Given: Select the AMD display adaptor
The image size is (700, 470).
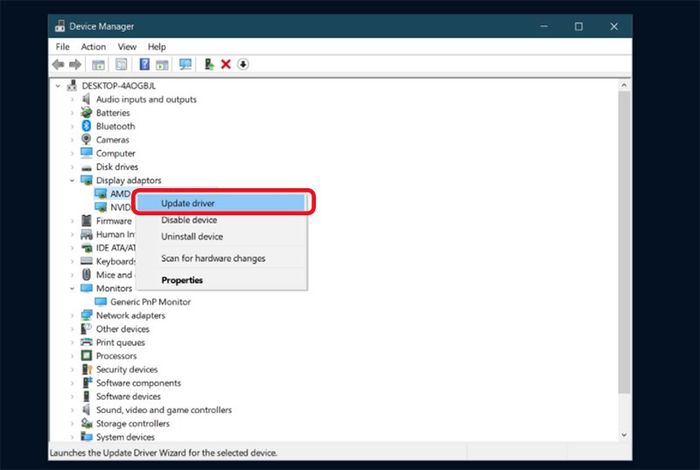Looking at the screenshot, I should coord(120,193).
